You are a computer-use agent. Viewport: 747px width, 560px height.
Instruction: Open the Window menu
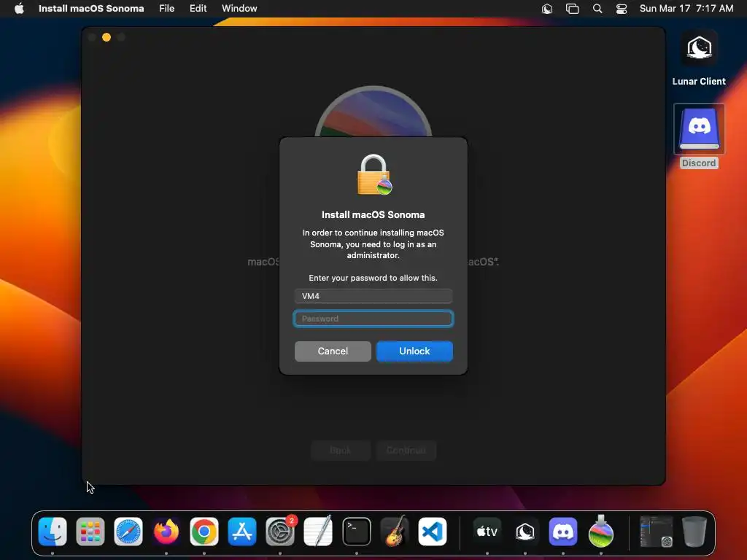239,9
